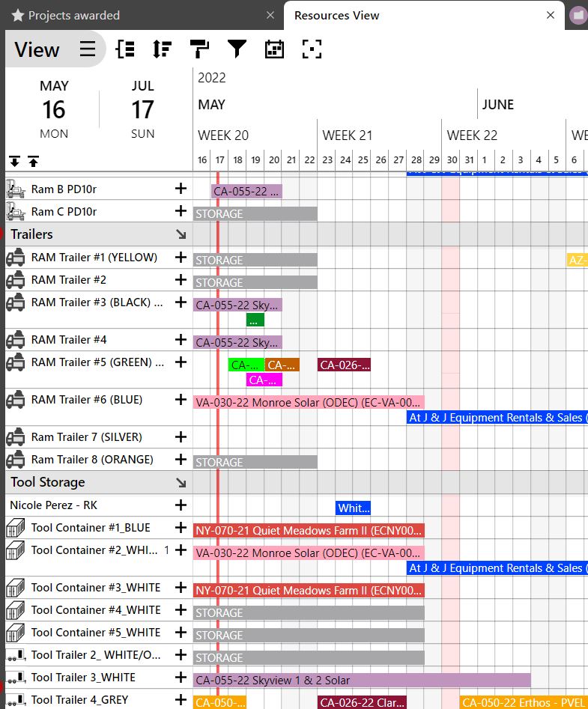Image resolution: width=588 pixels, height=709 pixels.
Task: Add booking for Ram C PD10r
Action: 181,210
